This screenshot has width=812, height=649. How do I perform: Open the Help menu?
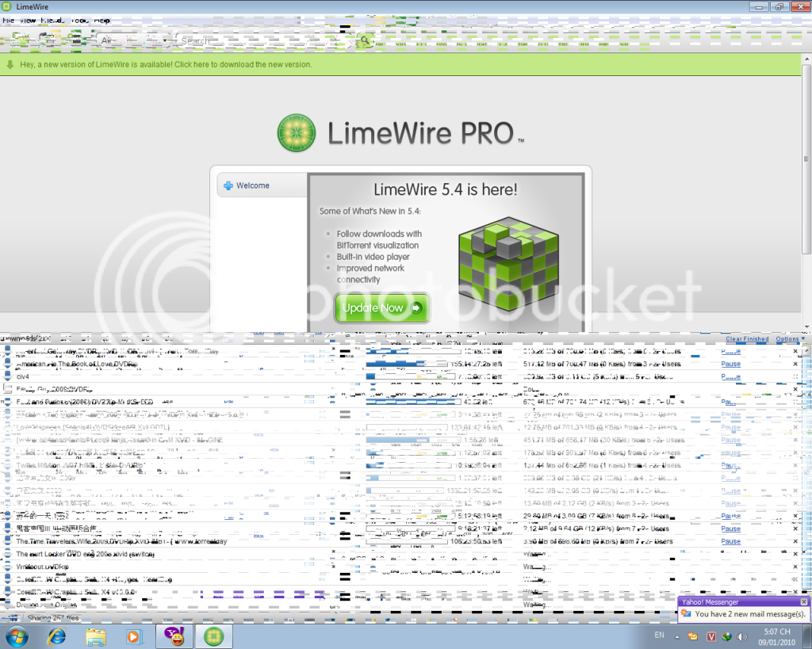(x=102, y=20)
